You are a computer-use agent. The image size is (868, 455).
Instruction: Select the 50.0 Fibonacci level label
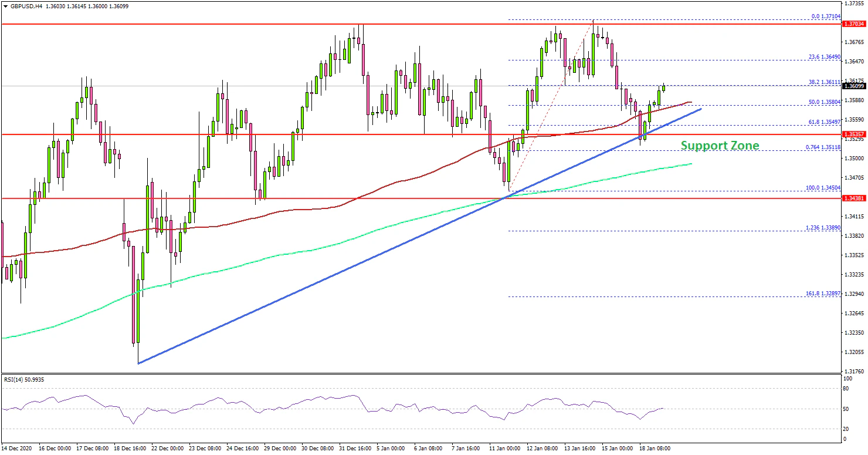pyautogui.click(x=824, y=102)
